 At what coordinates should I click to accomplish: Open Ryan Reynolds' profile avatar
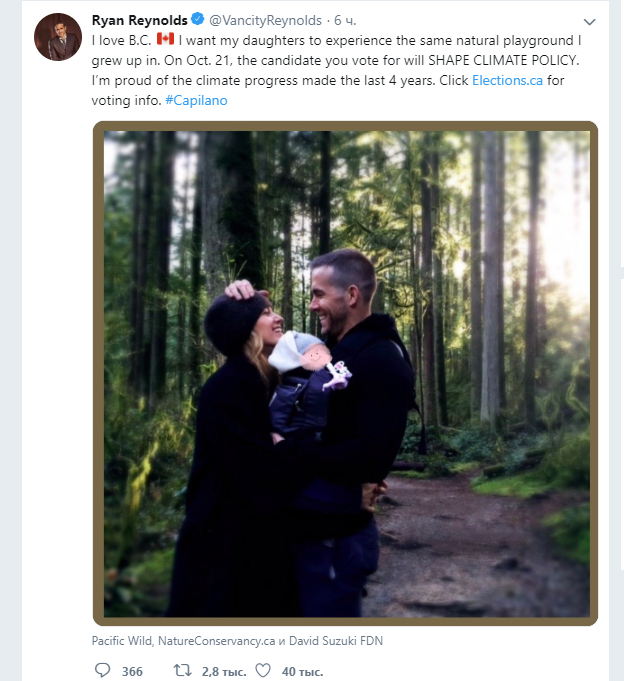(x=58, y=37)
